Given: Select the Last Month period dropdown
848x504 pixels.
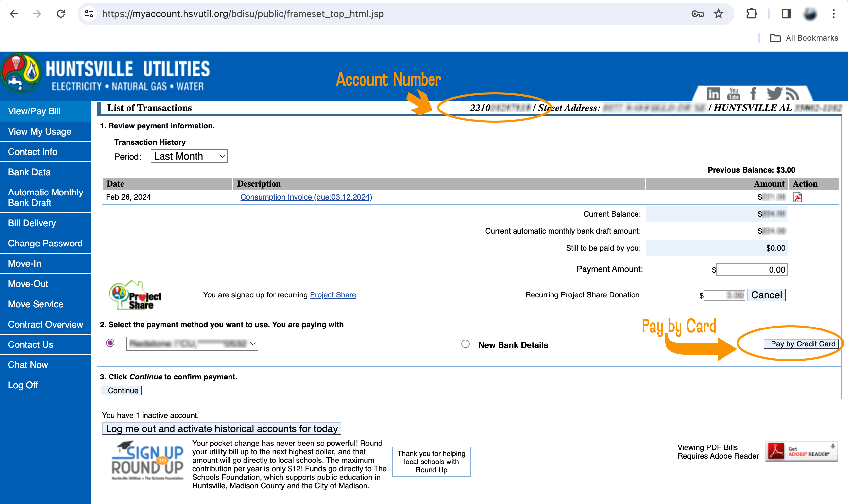Looking at the screenshot, I should (x=188, y=156).
